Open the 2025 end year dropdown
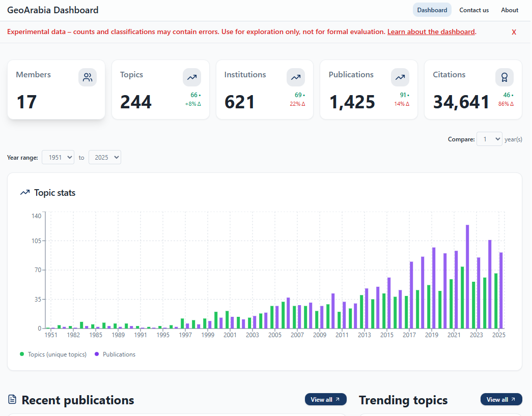The image size is (532, 416). pos(104,157)
